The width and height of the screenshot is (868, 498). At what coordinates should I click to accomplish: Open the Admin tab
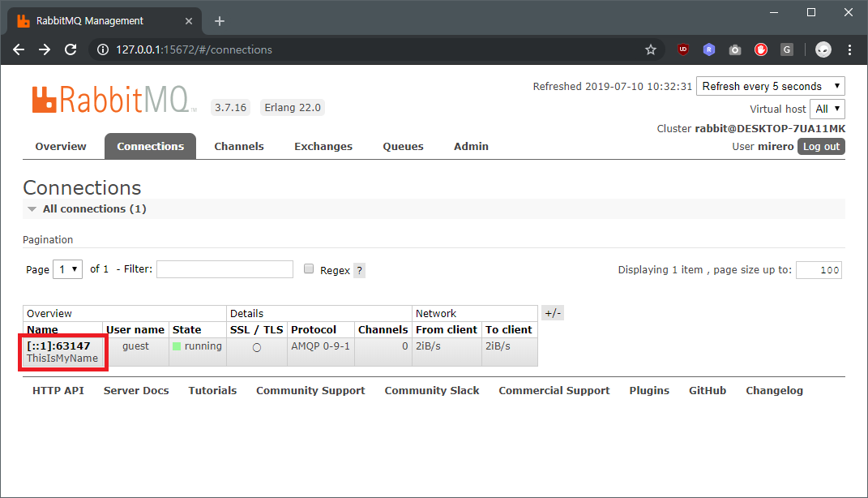point(471,146)
